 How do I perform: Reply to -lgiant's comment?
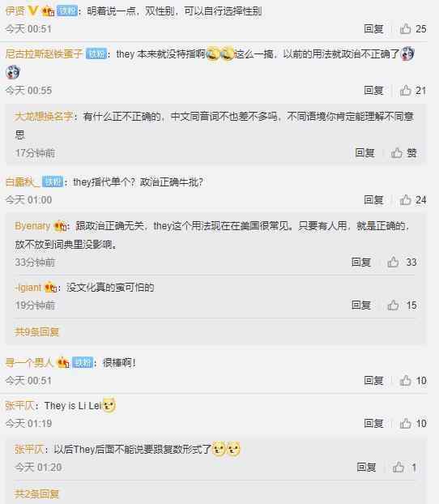pos(361,305)
